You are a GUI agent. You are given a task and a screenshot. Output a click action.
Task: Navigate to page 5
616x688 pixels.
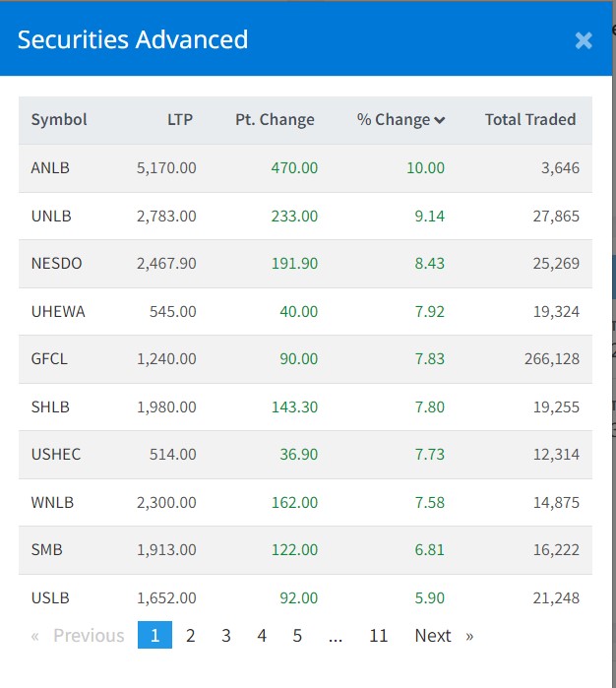pyautogui.click(x=297, y=636)
